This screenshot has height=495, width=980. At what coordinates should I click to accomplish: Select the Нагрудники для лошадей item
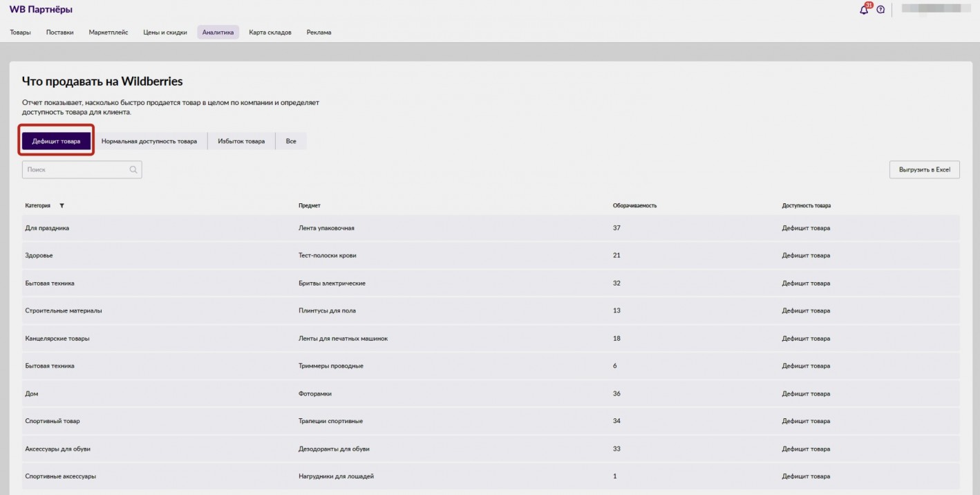pyautogui.click(x=337, y=476)
